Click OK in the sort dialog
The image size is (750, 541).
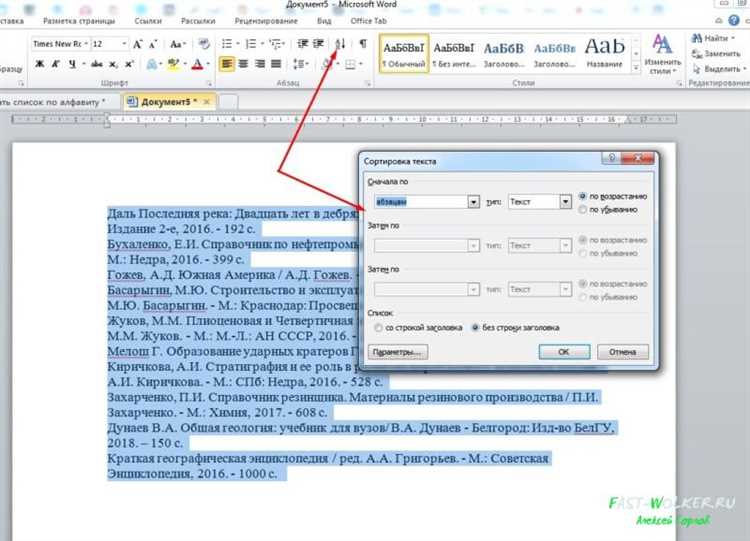pyautogui.click(x=564, y=352)
